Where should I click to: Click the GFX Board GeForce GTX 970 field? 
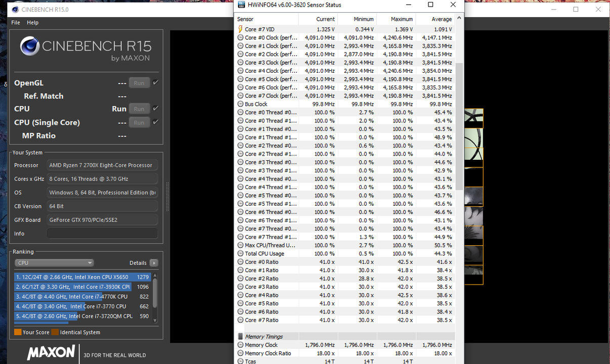click(x=102, y=220)
